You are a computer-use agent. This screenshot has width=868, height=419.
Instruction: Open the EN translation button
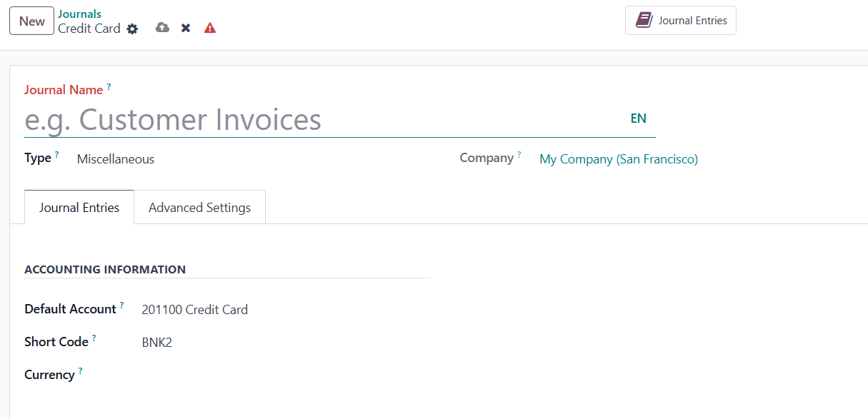(638, 118)
